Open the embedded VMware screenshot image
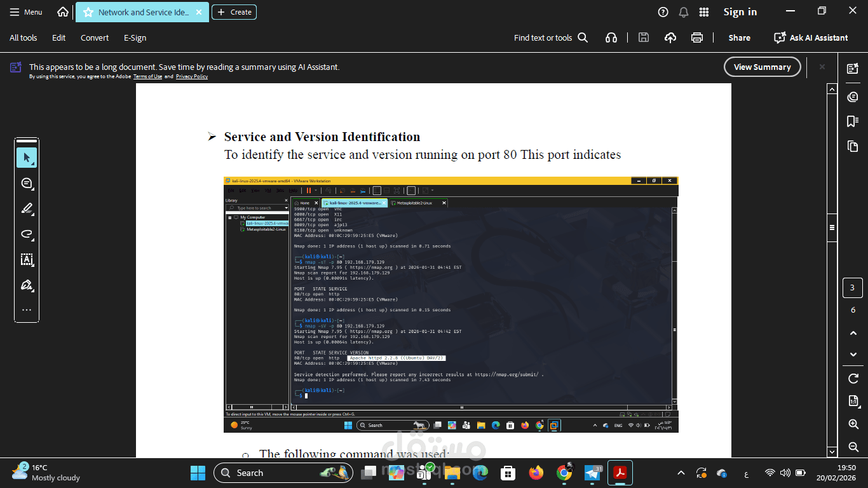Viewport: 868px width, 488px height. pyautogui.click(x=451, y=304)
